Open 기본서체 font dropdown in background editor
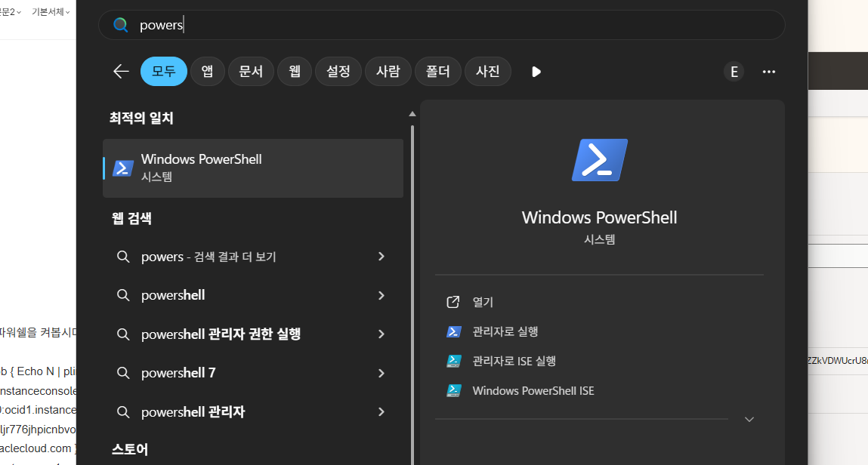This screenshot has width=868, height=465. 51,11
